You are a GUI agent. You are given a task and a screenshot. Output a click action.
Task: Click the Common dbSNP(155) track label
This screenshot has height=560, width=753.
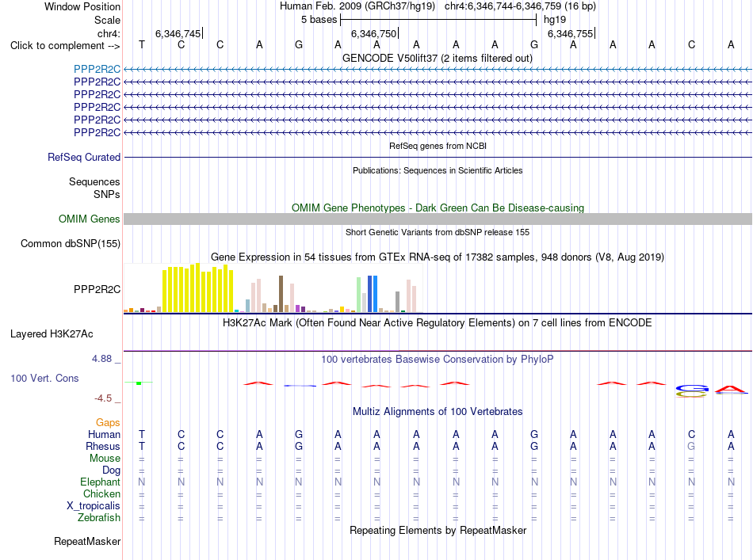click(71, 243)
